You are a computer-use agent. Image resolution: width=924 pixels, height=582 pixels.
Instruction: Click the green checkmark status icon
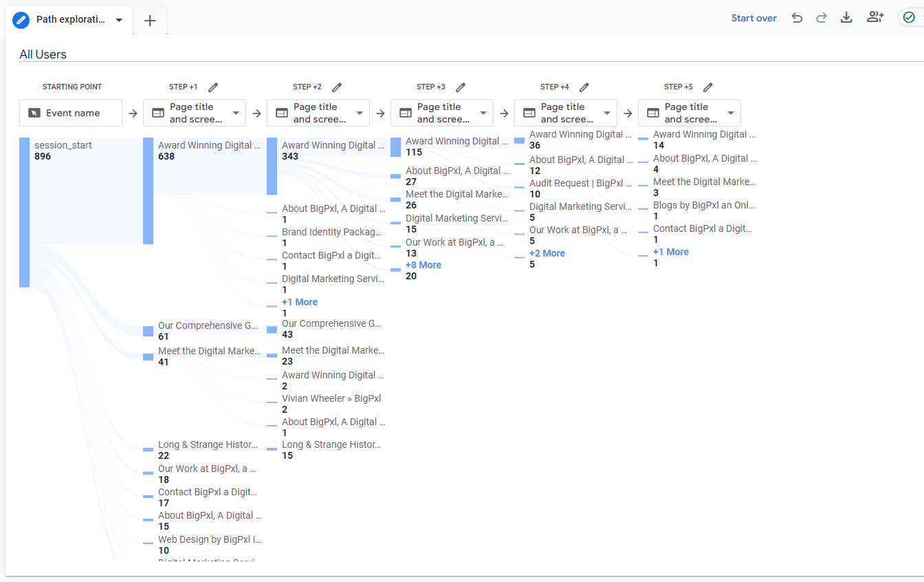[909, 18]
